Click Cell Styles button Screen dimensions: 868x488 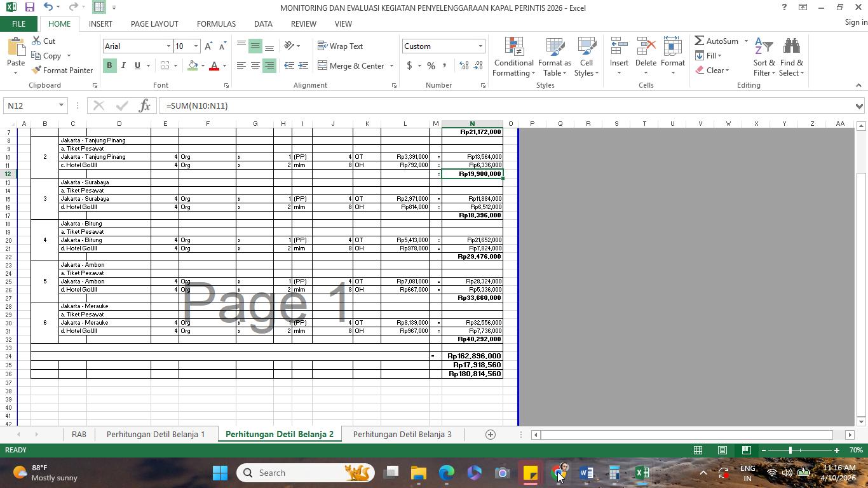586,57
